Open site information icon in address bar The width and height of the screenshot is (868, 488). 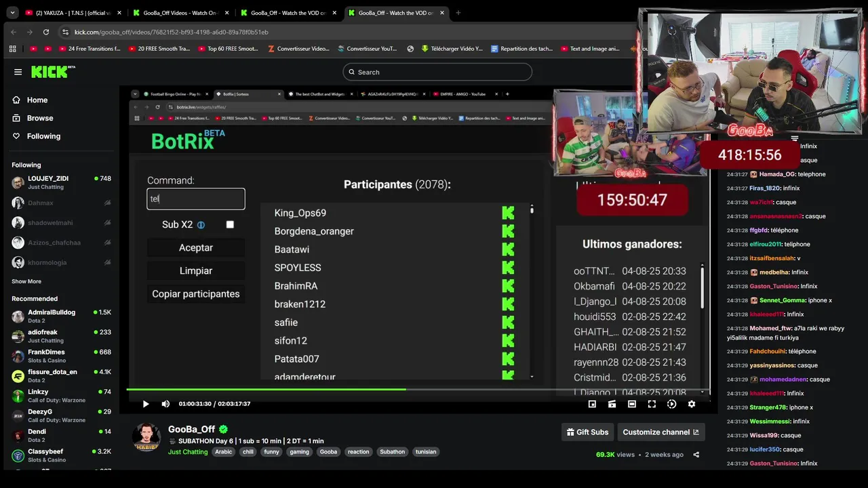[65, 32]
